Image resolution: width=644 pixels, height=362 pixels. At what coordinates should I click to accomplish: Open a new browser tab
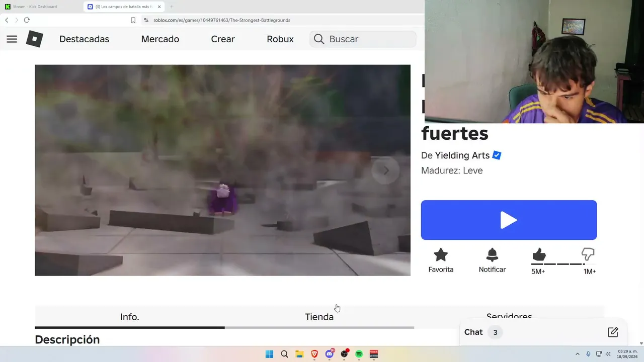(x=171, y=7)
